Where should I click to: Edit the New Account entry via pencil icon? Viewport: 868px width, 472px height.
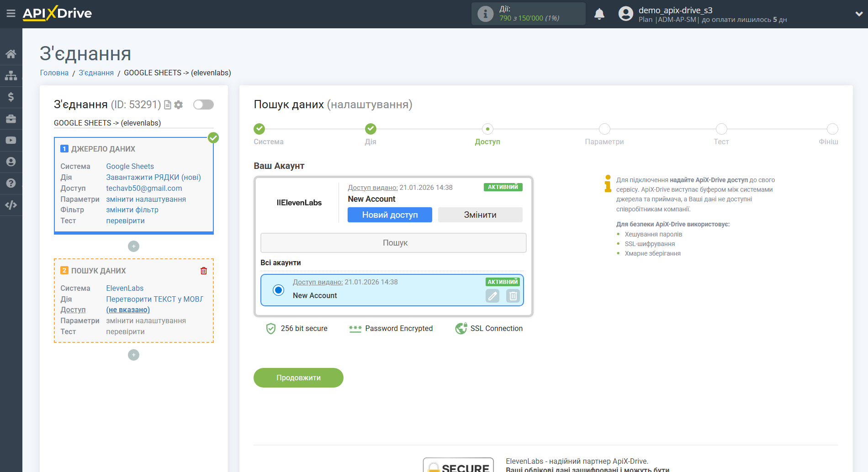tap(492, 296)
